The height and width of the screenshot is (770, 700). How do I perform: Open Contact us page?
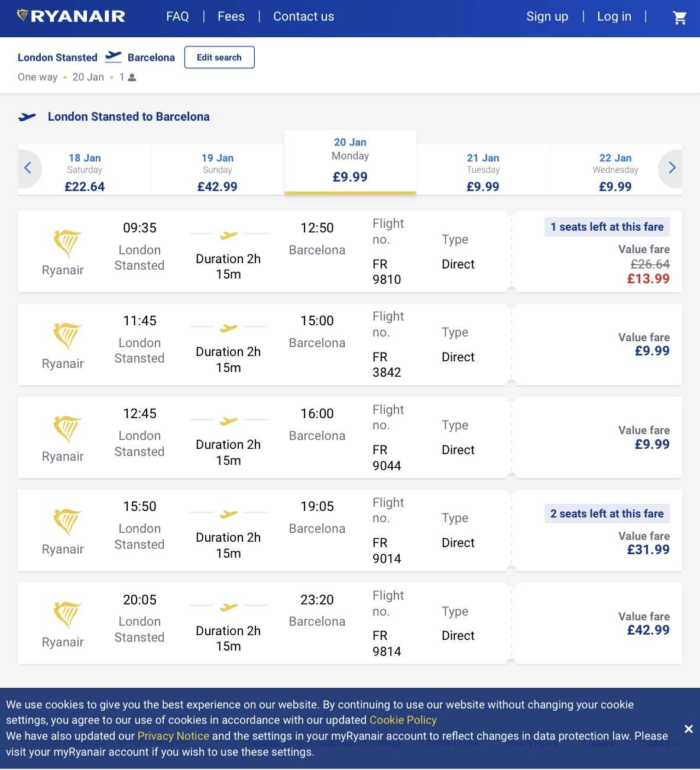(303, 17)
